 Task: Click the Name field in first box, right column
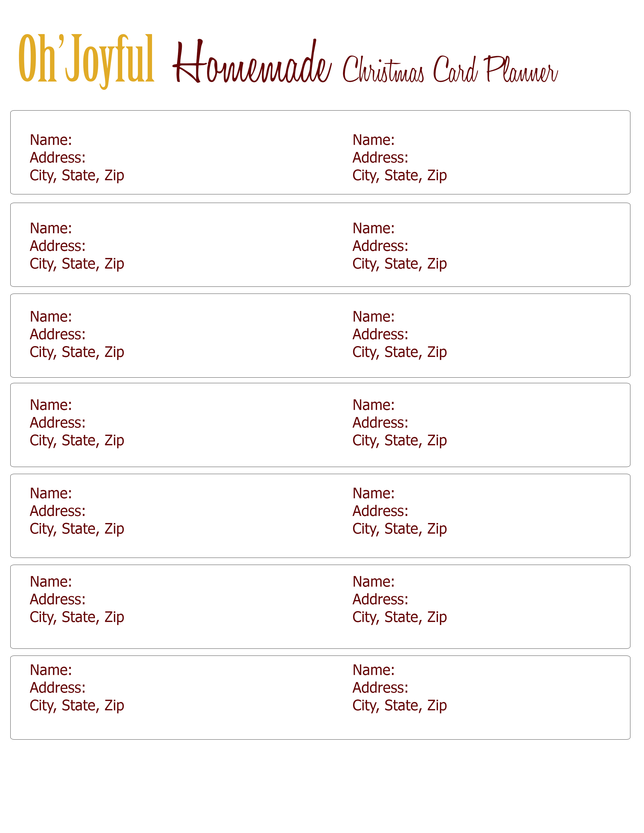[374, 140]
